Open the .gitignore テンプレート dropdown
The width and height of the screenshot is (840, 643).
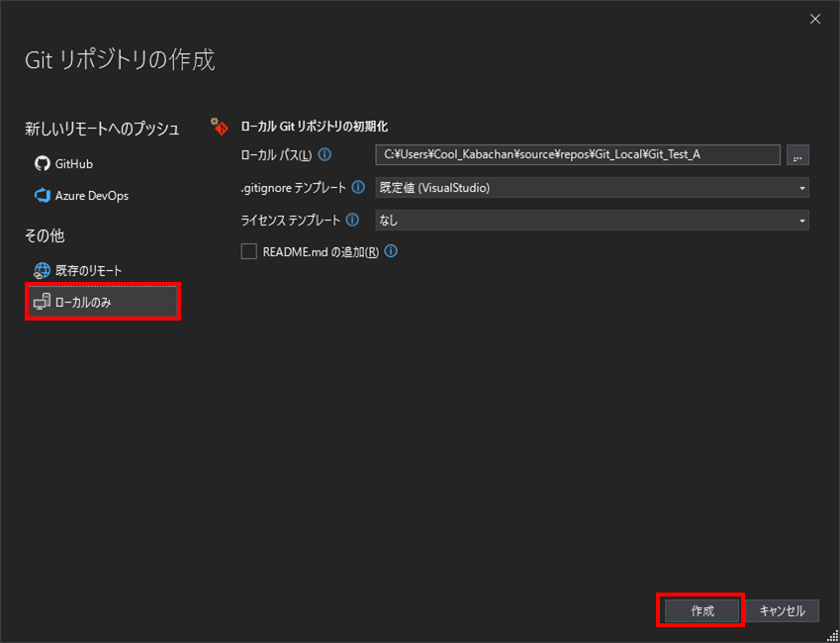coord(592,188)
